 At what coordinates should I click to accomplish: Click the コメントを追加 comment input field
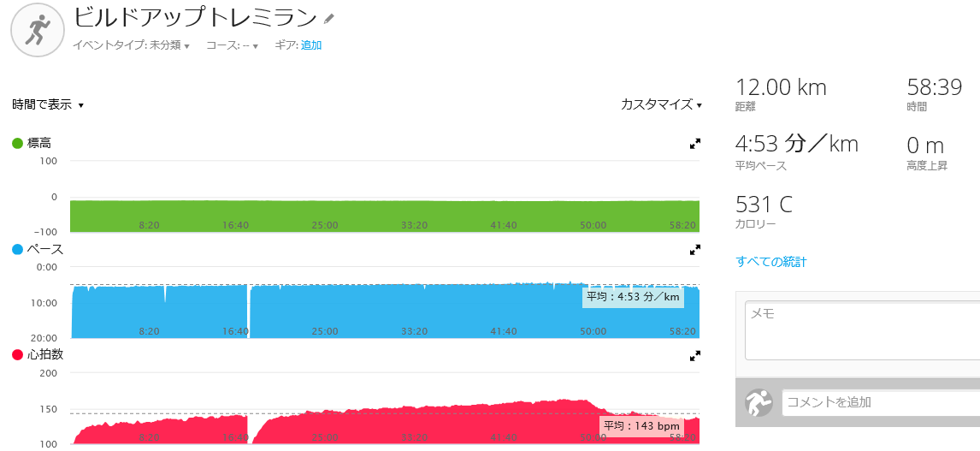tap(881, 402)
